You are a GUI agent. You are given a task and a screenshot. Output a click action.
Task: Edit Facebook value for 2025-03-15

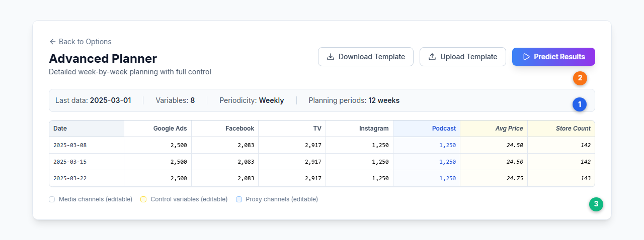tap(225, 162)
